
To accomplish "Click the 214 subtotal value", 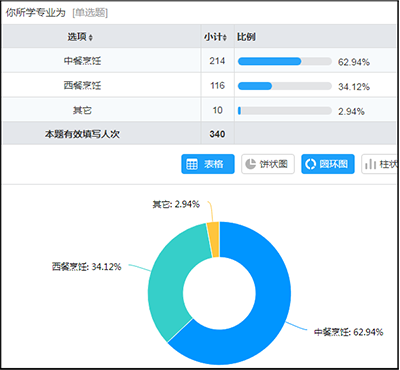I will tap(217, 61).
